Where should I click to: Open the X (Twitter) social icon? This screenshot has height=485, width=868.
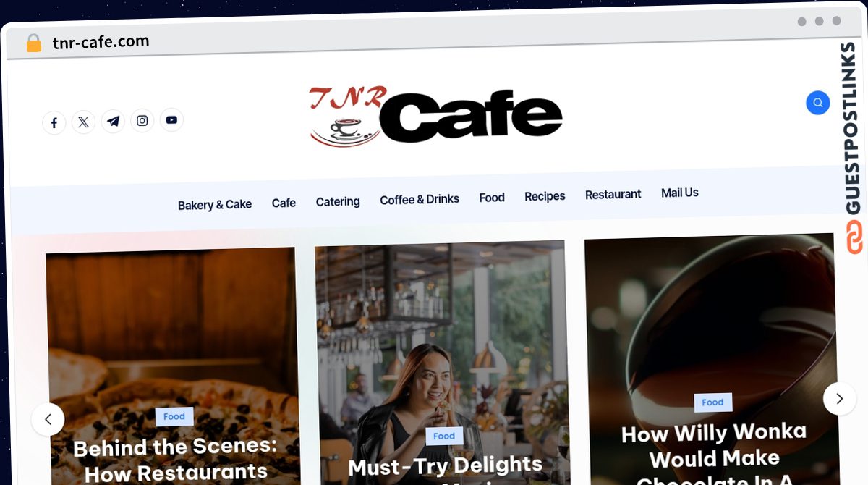click(84, 122)
